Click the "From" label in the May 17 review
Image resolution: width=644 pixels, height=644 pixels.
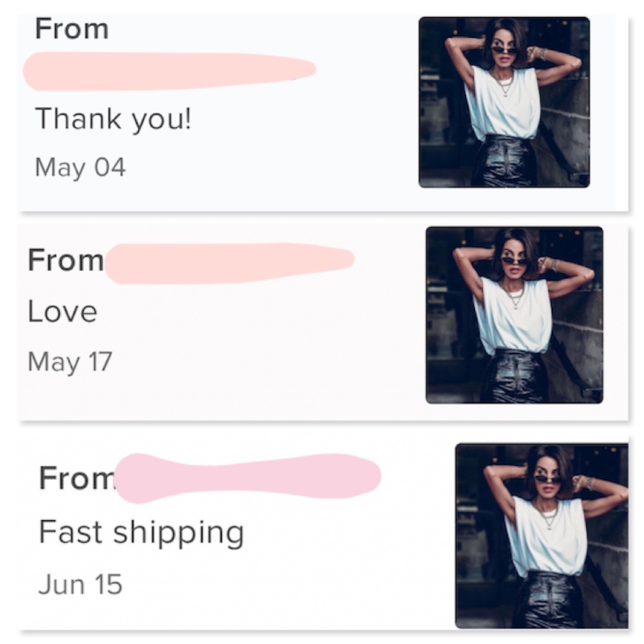click(65, 261)
